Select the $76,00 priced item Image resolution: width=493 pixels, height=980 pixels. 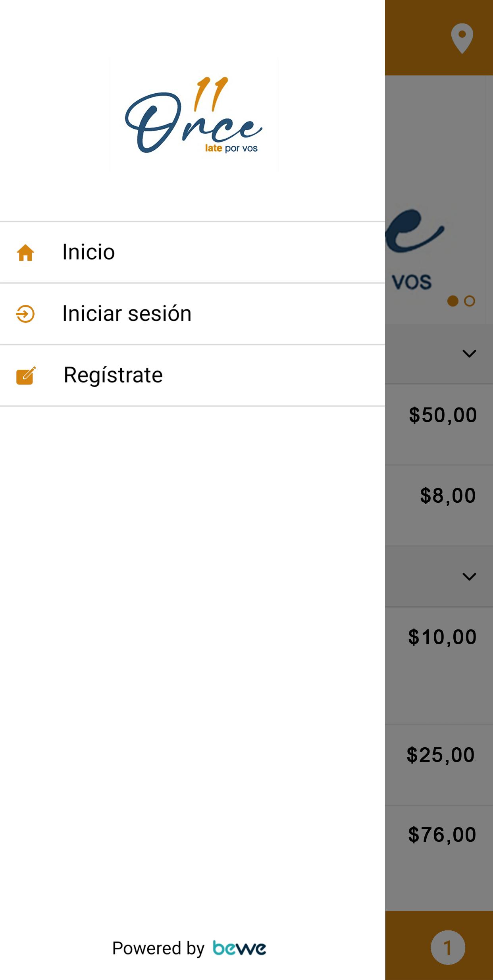[x=439, y=858]
